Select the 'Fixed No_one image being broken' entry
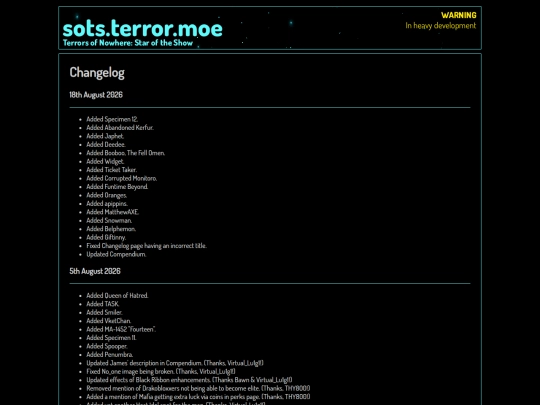 pyautogui.click(x=161, y=371)
